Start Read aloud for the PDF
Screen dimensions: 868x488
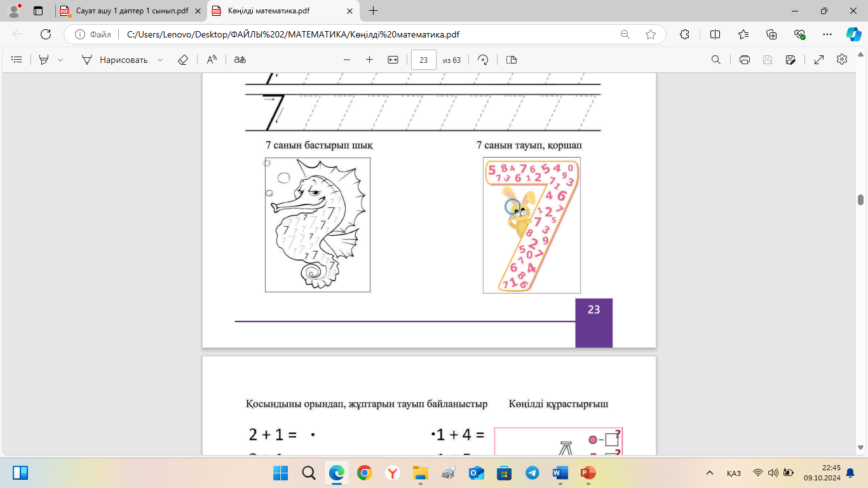coord(212,60)
